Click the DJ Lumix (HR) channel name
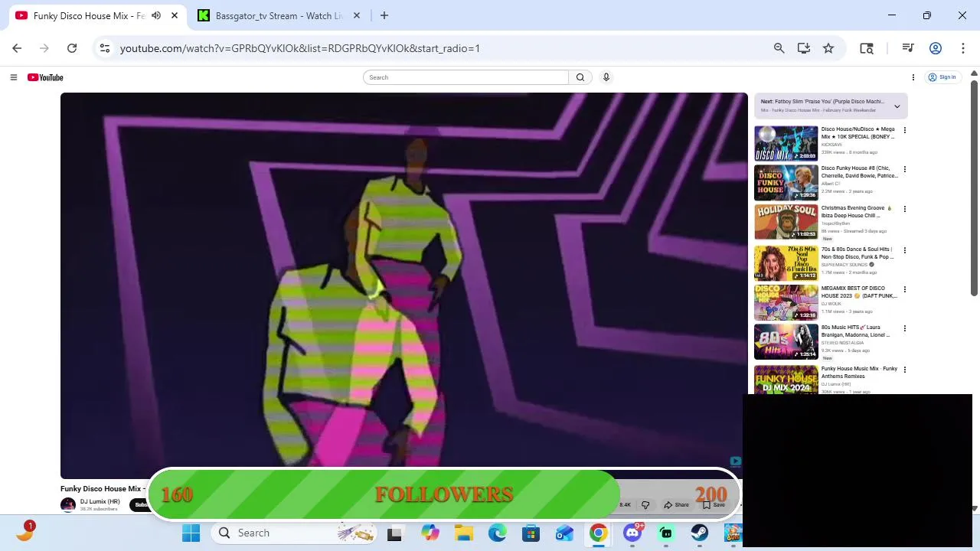The height and width of the screenshot is (551, 980). (100, 502)
